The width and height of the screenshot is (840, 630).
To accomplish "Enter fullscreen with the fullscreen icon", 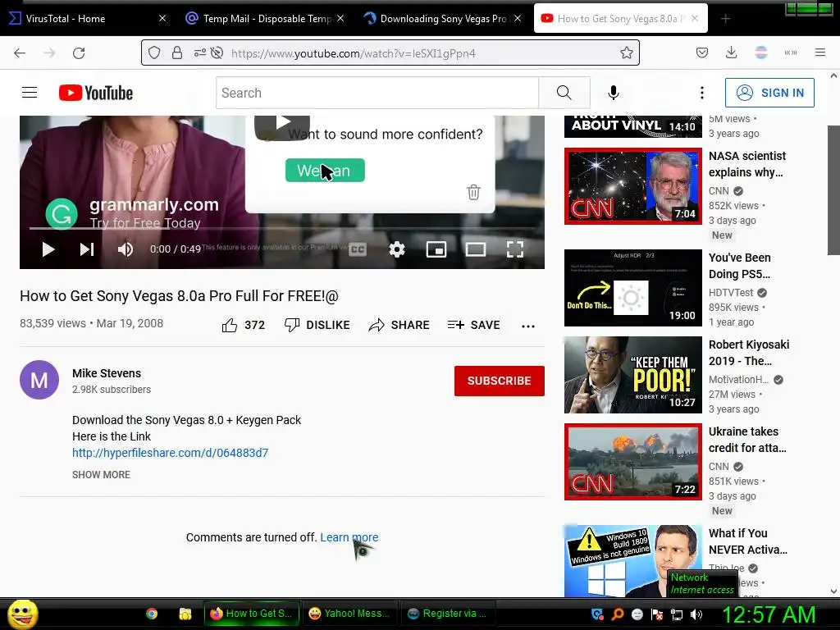I will (x=515, y=249).
